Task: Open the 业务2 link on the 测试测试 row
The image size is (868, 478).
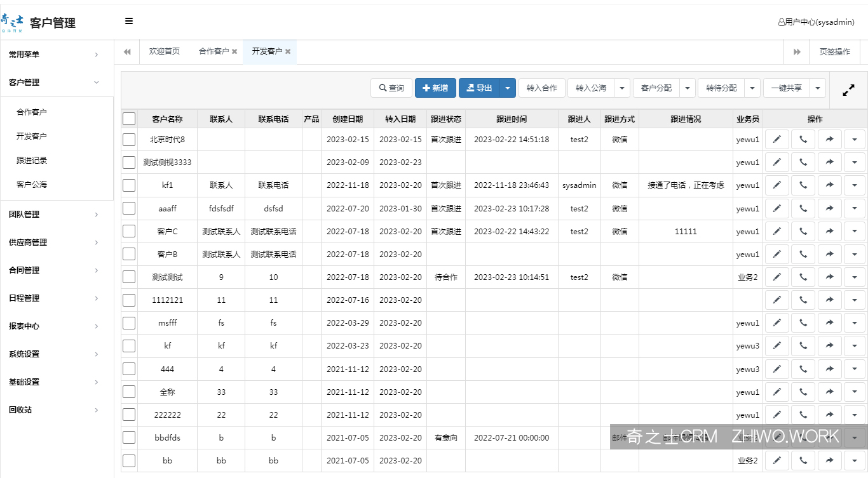Action: 748,277
